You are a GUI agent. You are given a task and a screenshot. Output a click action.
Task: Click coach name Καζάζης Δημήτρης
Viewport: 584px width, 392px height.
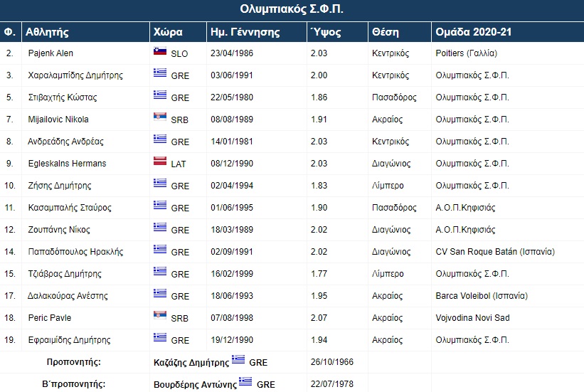click(191, 363)
